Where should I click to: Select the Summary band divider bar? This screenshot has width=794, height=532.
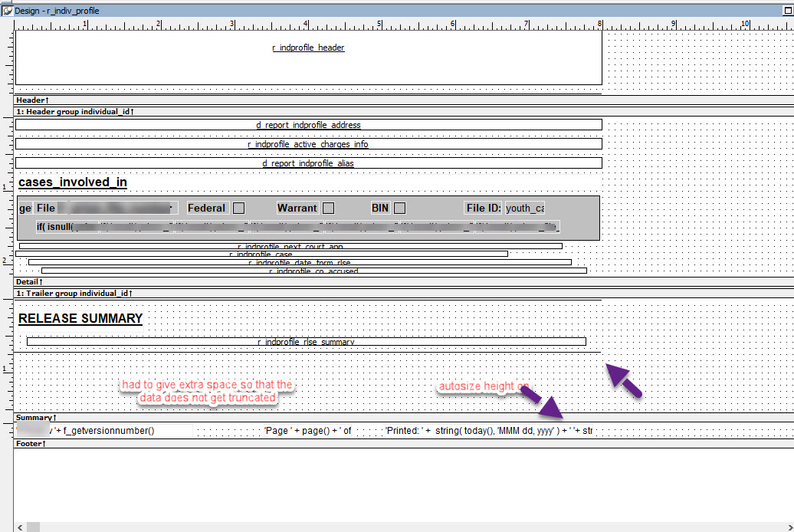[x=307, y=418]
